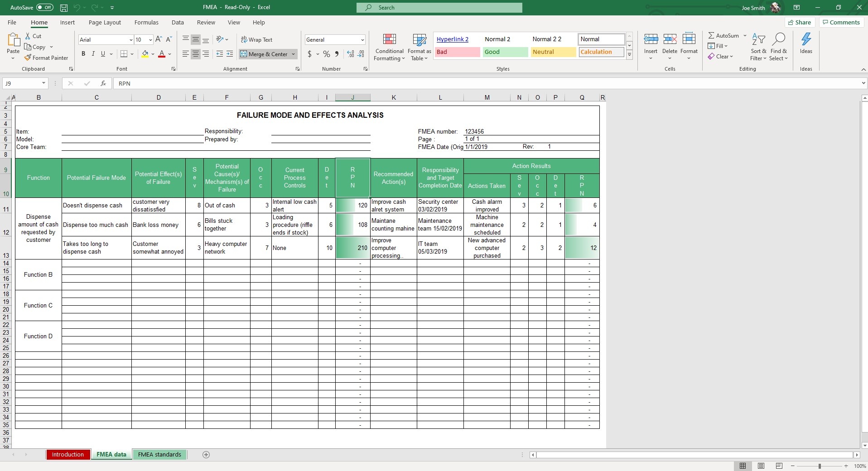Toggle italic formatting
This screenshot has width=868, height=471.
tap(93, 53)
